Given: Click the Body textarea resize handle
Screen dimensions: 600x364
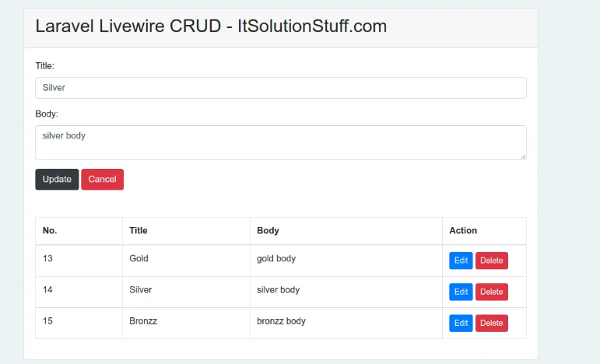Looking at the screenshot, I should pyautogui.click(x=523, y=156).
